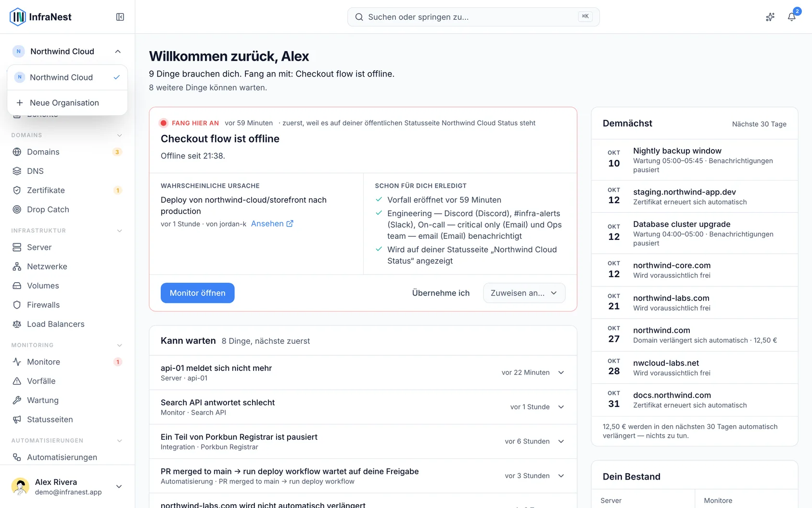This screenshot has width=812, height=508.
Task: Click Nächste 30 Tage label
Action: click(759, 124)
